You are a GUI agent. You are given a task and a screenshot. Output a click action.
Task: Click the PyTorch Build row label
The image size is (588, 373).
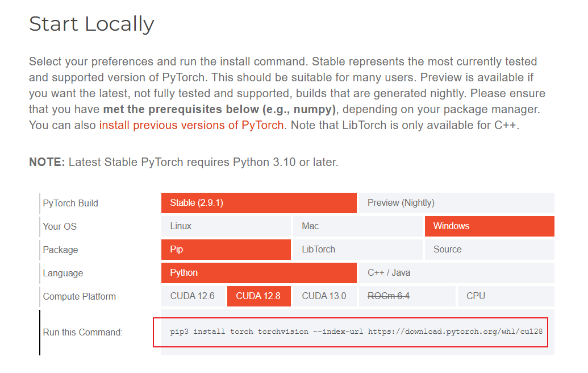[x=70, y=204]
